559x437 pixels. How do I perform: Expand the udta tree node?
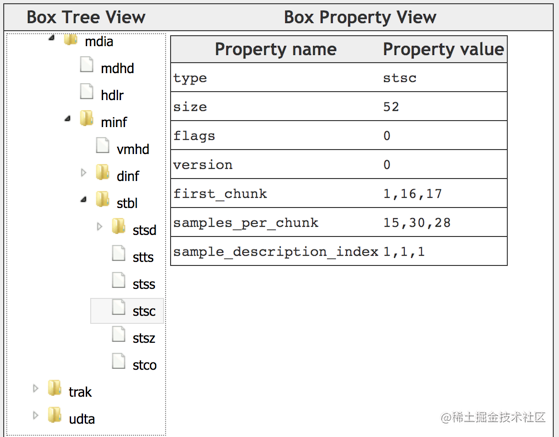click(35, 415)
